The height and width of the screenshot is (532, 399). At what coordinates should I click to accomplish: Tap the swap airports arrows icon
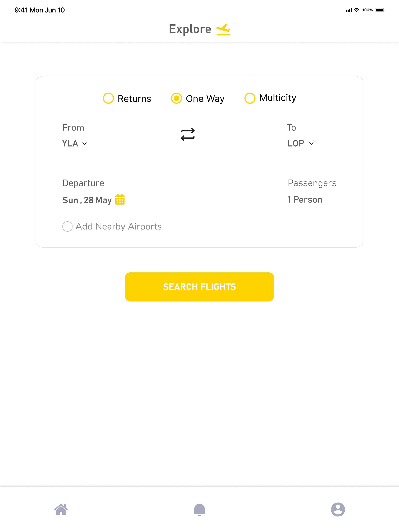click(188, 134)
